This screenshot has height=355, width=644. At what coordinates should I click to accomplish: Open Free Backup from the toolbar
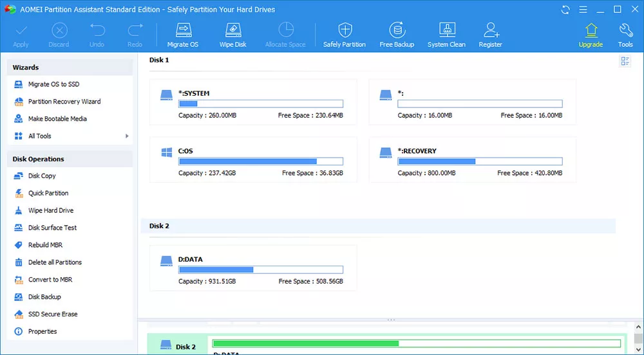[x=397, y=35]
